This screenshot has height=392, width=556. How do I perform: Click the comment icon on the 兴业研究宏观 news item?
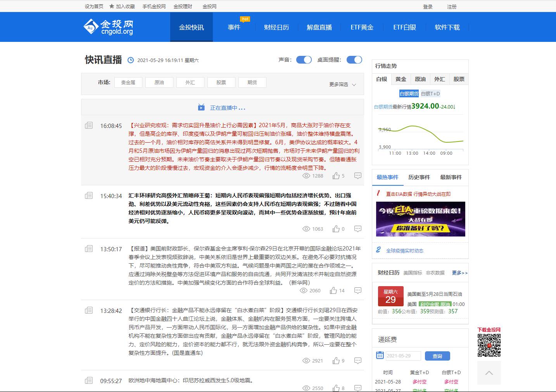[357, 175]
